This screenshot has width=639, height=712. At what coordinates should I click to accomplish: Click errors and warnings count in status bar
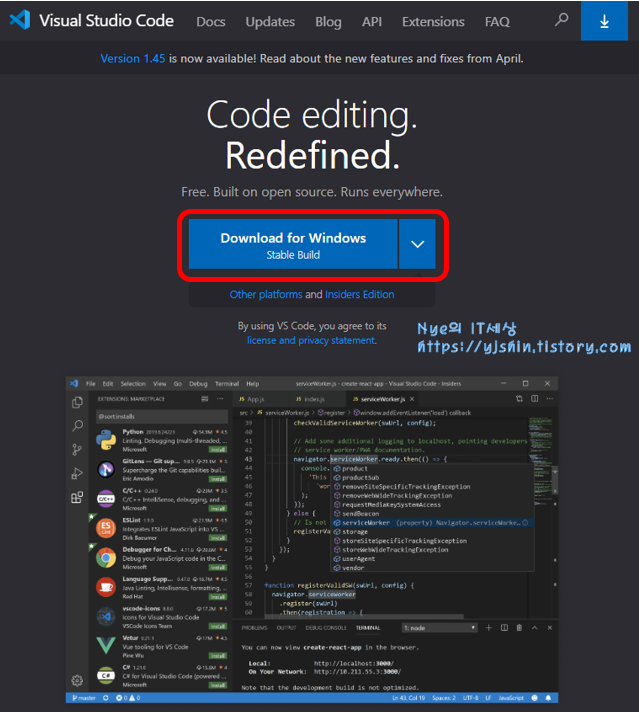tap(128, 698)
